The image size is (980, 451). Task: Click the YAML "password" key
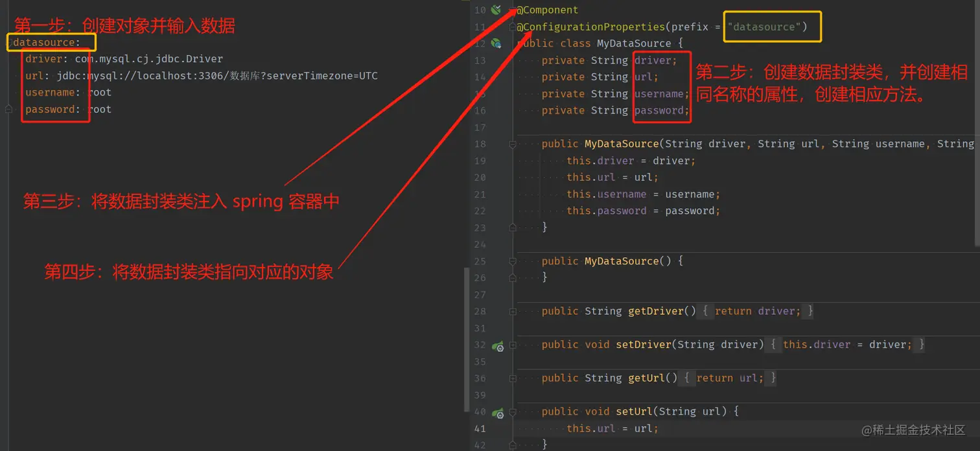pyautogui.click(x=51, y=110)
